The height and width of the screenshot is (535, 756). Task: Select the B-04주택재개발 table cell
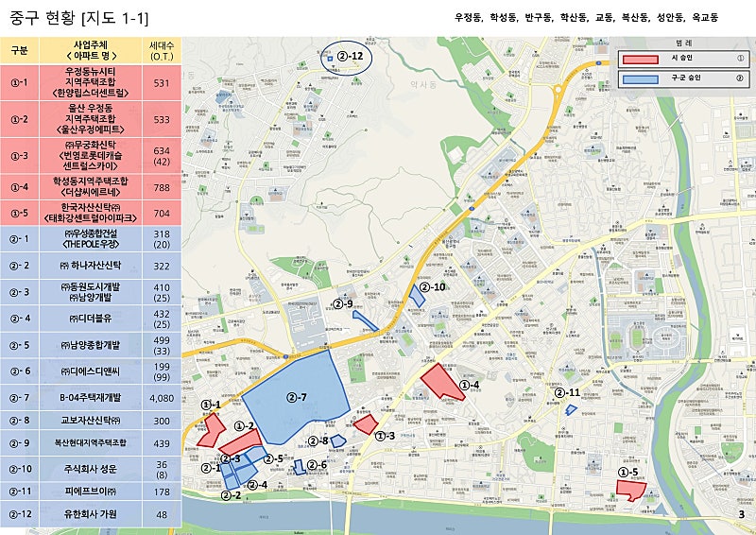click(x=91, y=398)
